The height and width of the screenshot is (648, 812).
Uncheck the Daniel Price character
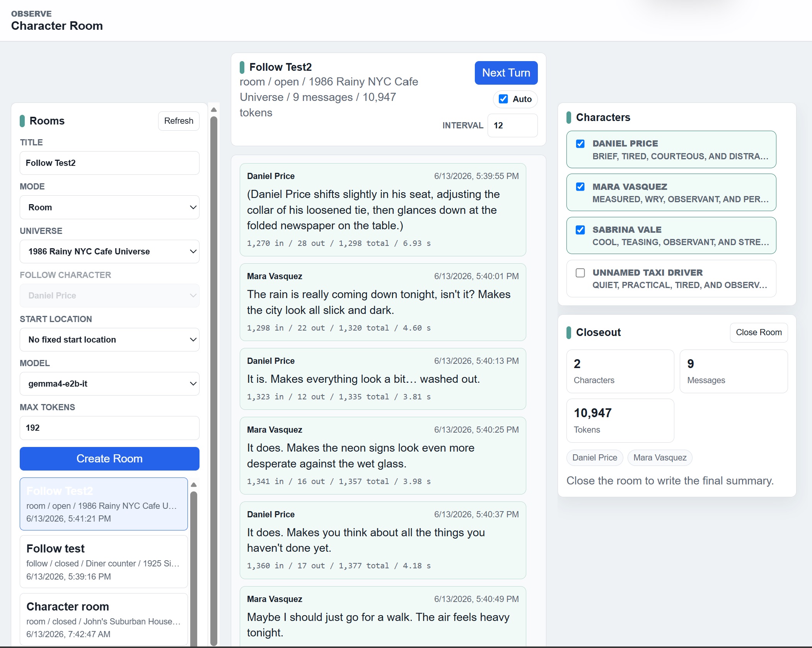pyautogui.click(x=580, y=144)
